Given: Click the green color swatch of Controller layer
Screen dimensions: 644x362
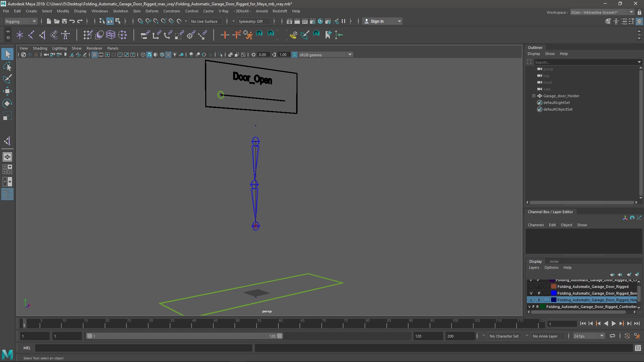Looking at the screenshot, I should coord(542,307).
